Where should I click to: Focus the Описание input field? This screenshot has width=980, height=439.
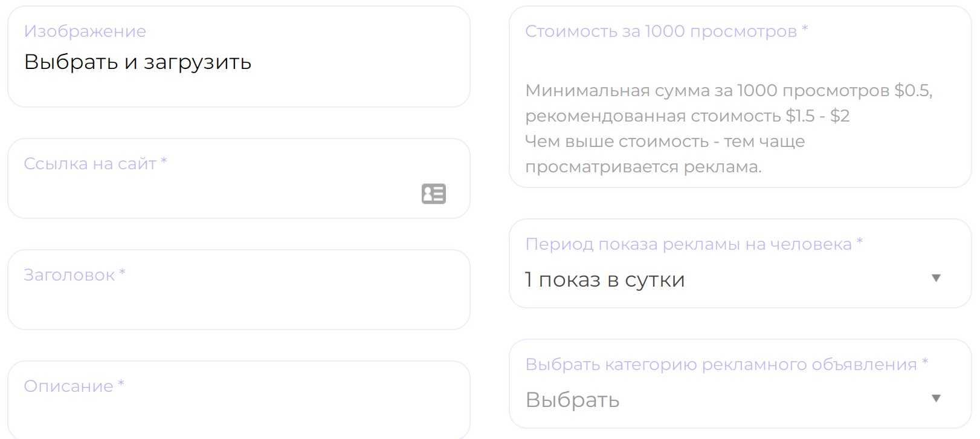(239, 400)
